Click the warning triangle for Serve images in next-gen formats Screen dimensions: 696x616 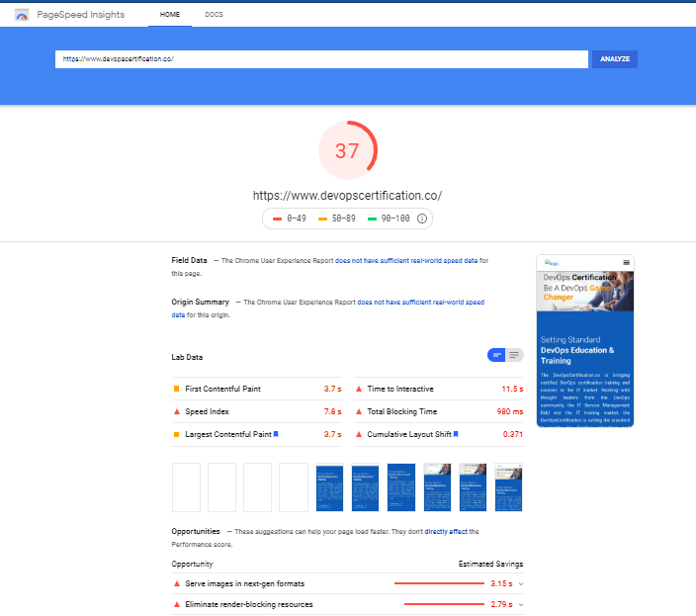tap(177, 583)
